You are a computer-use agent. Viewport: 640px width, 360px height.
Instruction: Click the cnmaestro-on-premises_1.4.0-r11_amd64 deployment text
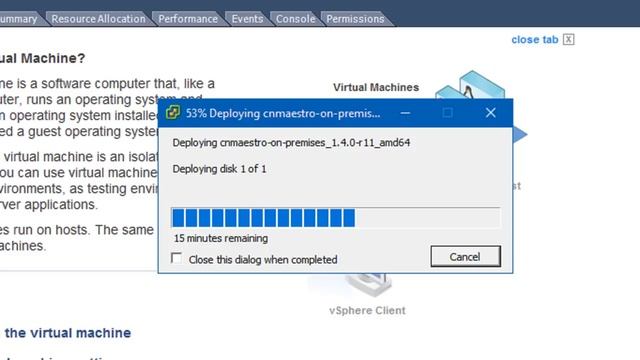click(x=291, y=143)
